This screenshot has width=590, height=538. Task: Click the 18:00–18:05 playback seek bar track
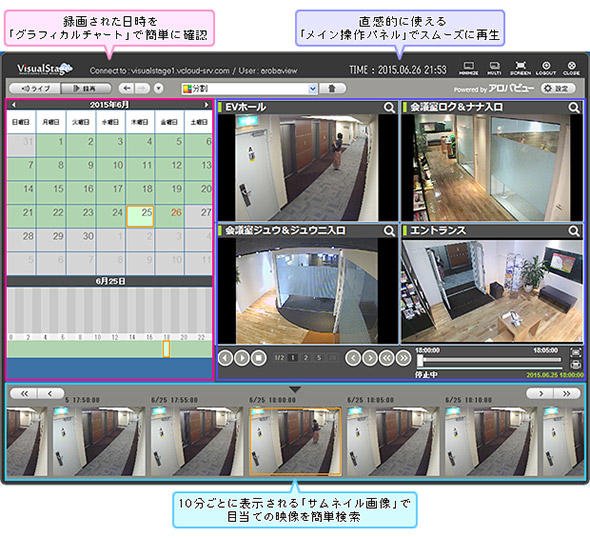pos(490,360)
